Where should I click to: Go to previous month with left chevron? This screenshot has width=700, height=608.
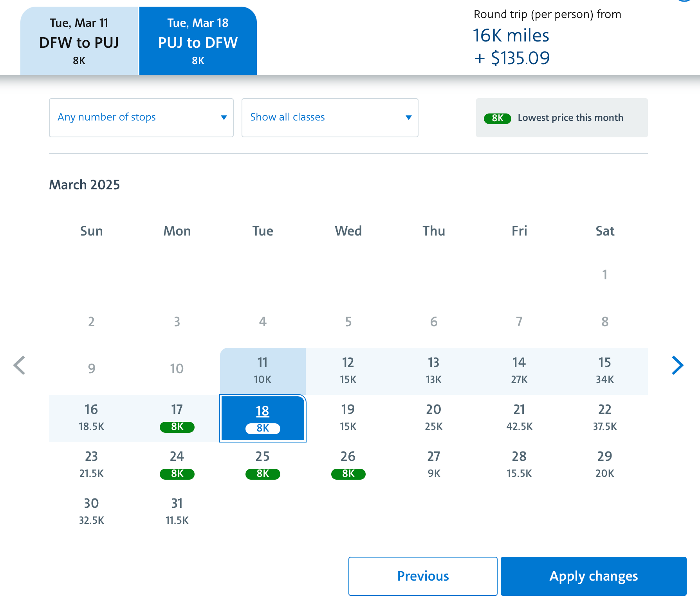pos(20,365)
